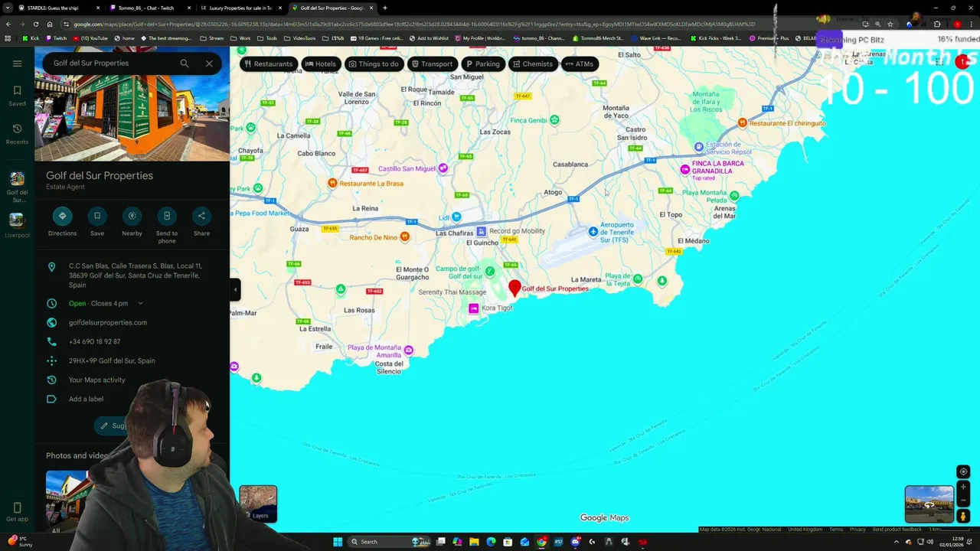
Task: Click the Aeropuerto de Tenerife Sur marker
Action: click(x=593, y=231)
